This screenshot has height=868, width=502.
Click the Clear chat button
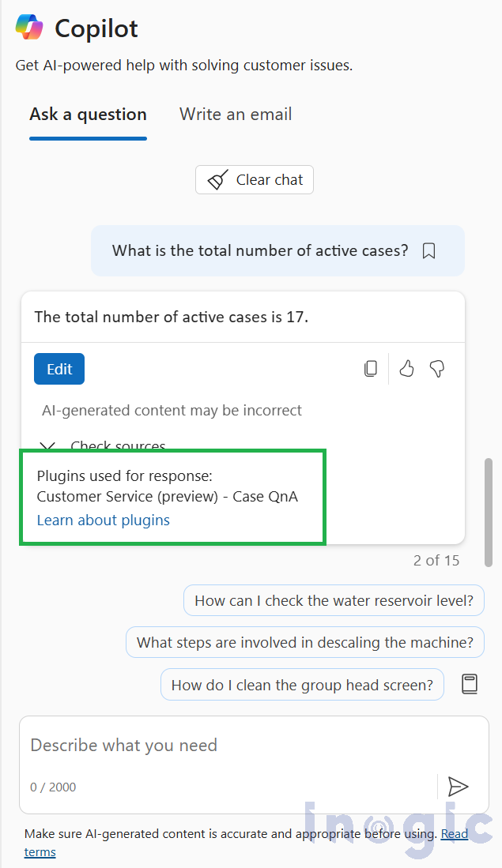click(255, 180)
